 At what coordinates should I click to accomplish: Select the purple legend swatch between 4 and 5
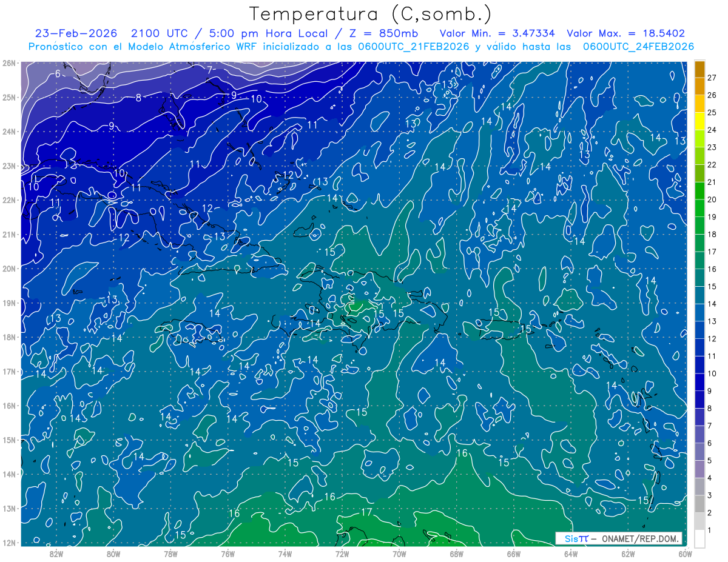coord(699,469)
